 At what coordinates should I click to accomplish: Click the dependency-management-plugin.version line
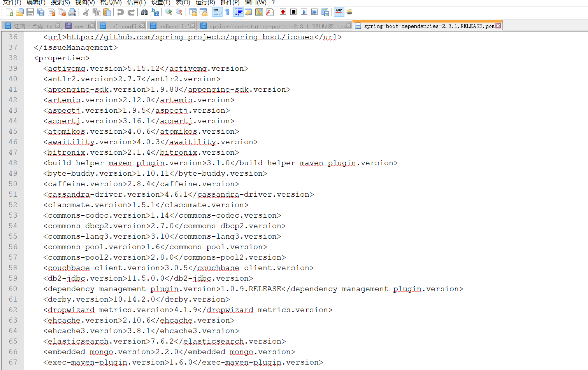(253, 289)
